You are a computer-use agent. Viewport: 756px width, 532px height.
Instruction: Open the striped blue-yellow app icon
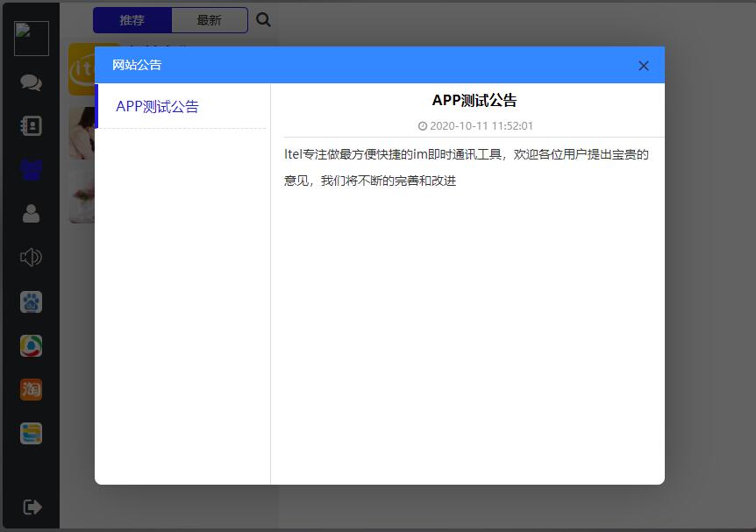point(31,433)
